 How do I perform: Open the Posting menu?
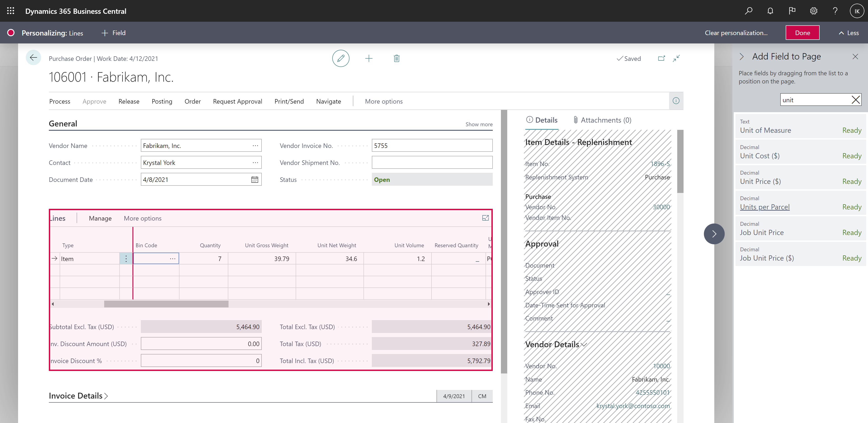coord(162,101)
